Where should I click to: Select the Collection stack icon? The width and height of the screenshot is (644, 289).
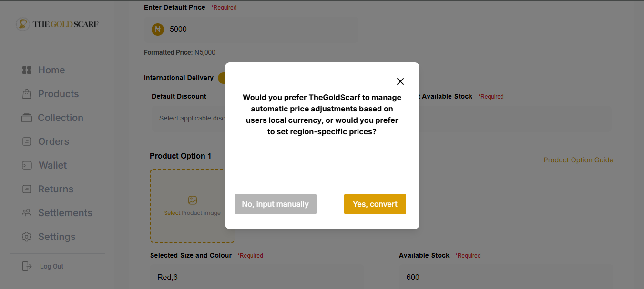27,118
